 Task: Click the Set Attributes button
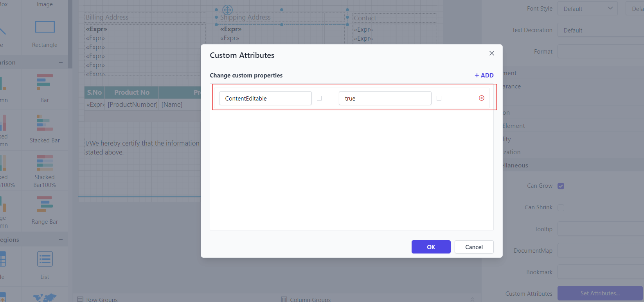(600, 293)
